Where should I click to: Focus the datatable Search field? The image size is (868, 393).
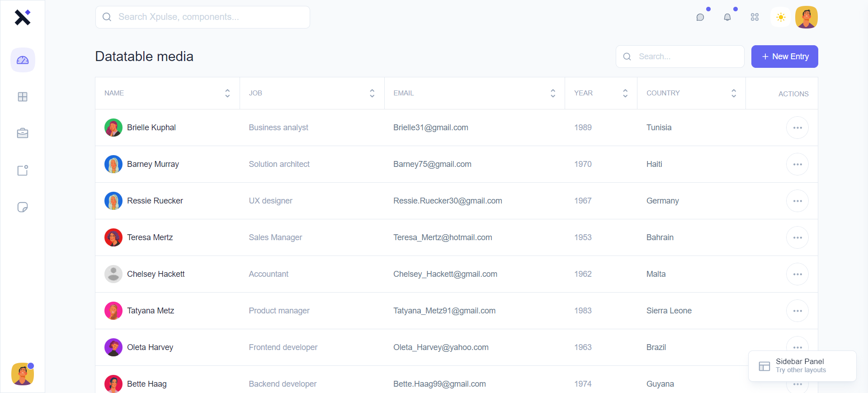coord(680,57)
